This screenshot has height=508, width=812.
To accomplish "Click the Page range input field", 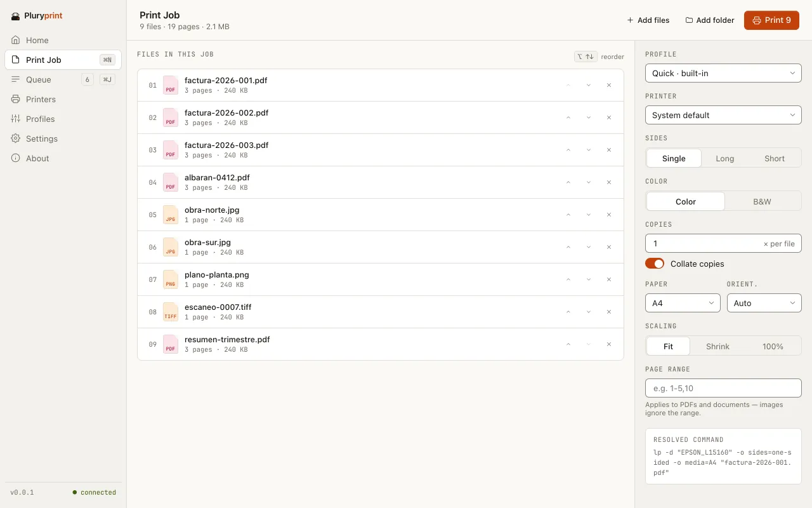I will [723, 388].
